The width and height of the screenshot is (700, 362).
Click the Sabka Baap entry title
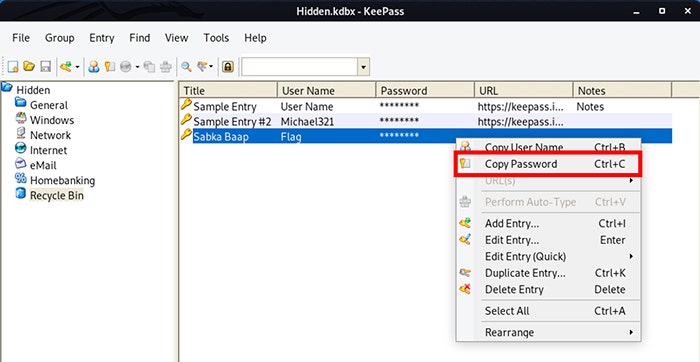(221, 137)
